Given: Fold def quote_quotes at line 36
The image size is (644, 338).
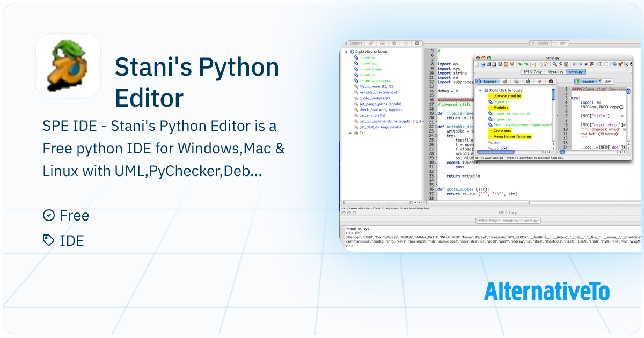Looking at the screenshot, I should click(436, 189).
